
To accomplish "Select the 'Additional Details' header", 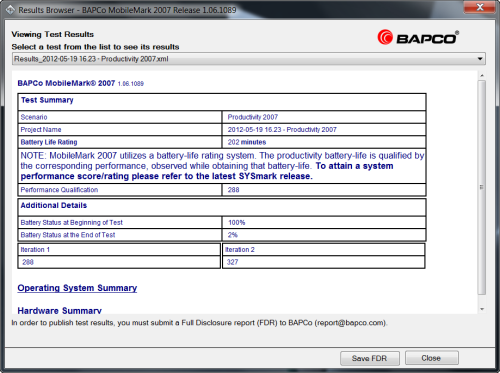I will coord(54,205).
